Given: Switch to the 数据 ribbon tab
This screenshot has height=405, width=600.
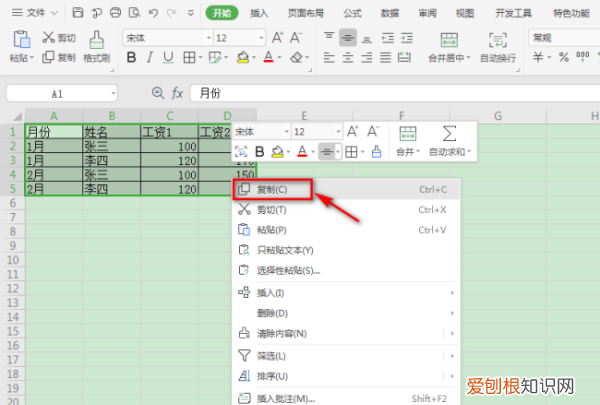Looking at the screenshot, I should (390, 13).
